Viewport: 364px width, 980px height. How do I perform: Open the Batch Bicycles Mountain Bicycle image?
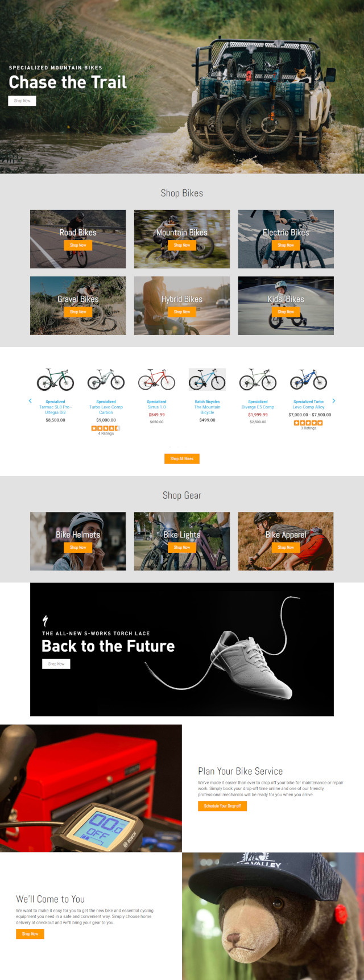(x=207, y=379)
